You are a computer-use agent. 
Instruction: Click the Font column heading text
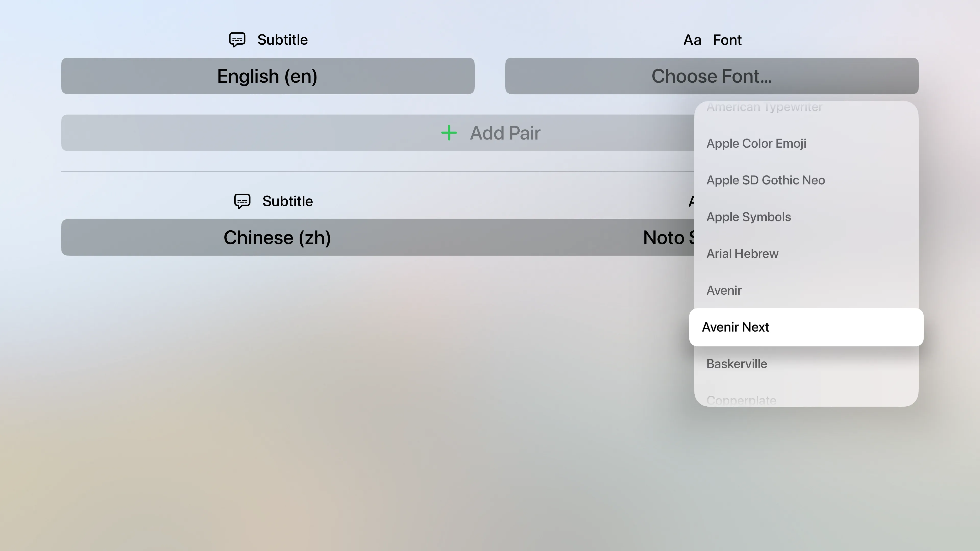point(727,40)
